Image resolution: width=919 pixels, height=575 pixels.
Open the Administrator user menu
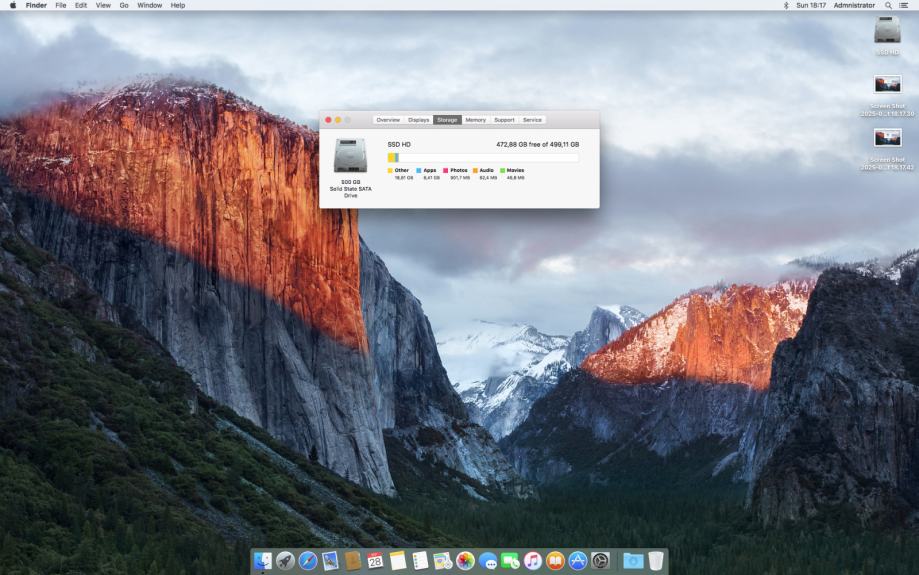(x=854, y=5)
